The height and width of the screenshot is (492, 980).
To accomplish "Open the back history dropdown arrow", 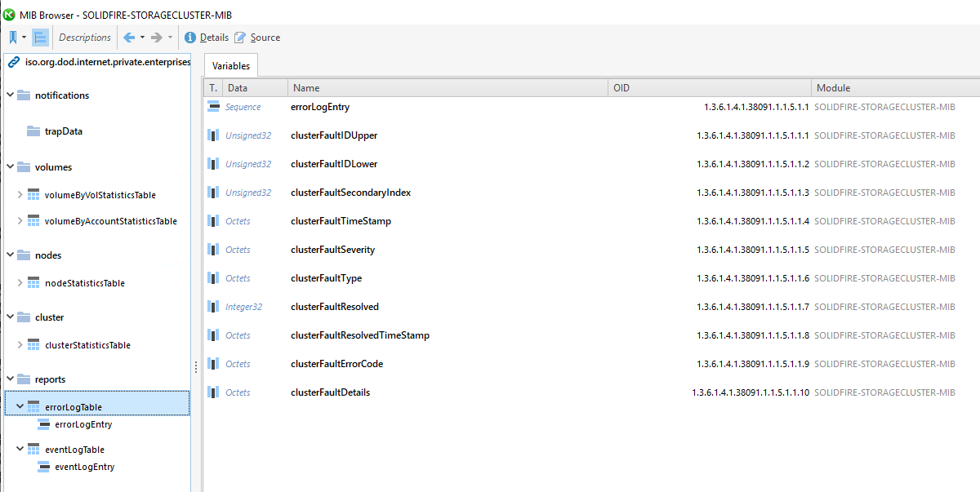I will pyautogui.click(x=142, y=38).
